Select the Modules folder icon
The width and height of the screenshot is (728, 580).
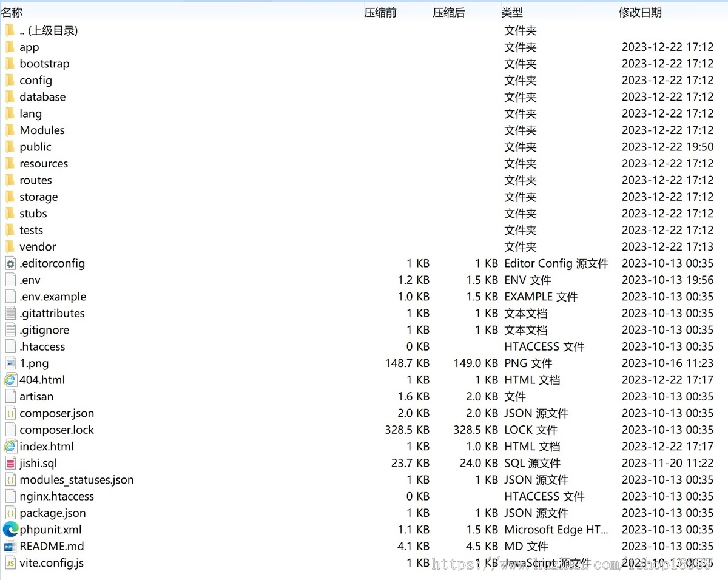(x=10, y=130)
